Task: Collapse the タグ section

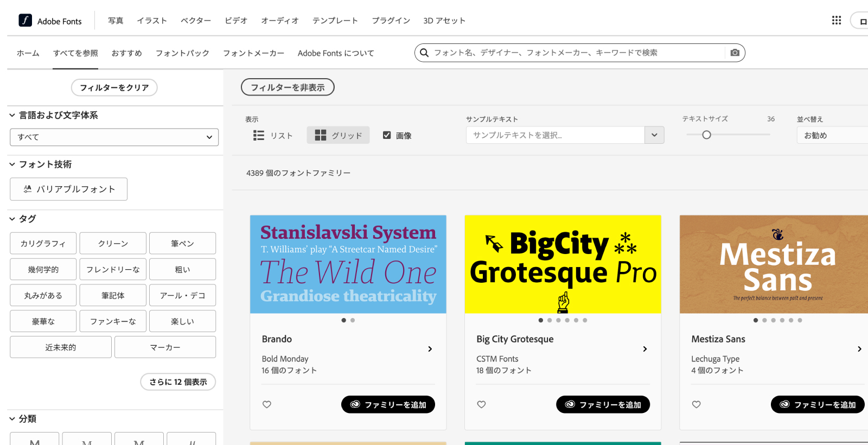Action: 12,219
